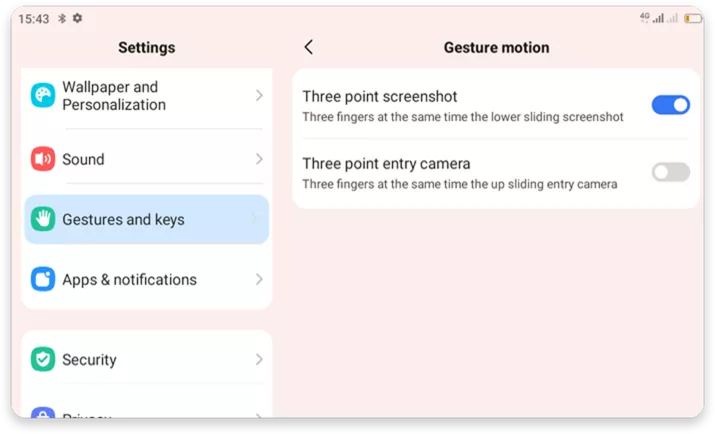
Task: Disable the Three point screenshot toggle
Action: (670, 105)
